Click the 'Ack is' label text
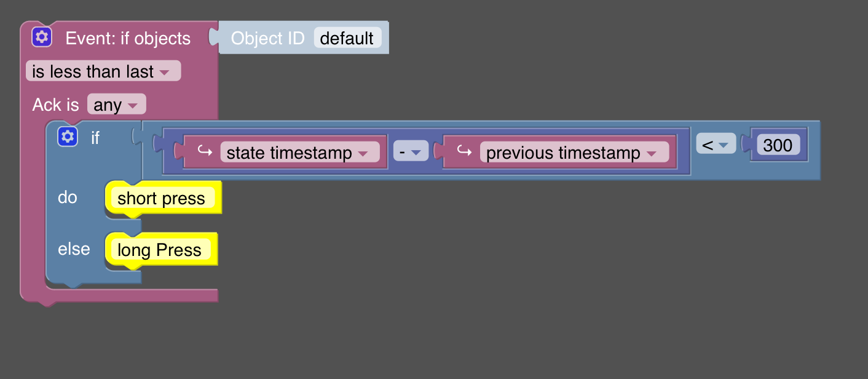This screenshot has height=379, width=868. [x=55, y=105]
